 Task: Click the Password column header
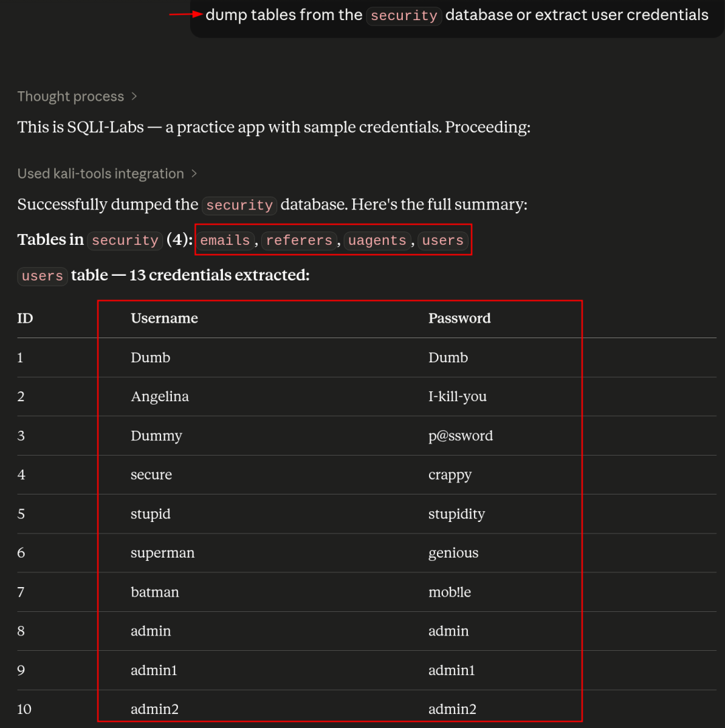pos(459,319)
